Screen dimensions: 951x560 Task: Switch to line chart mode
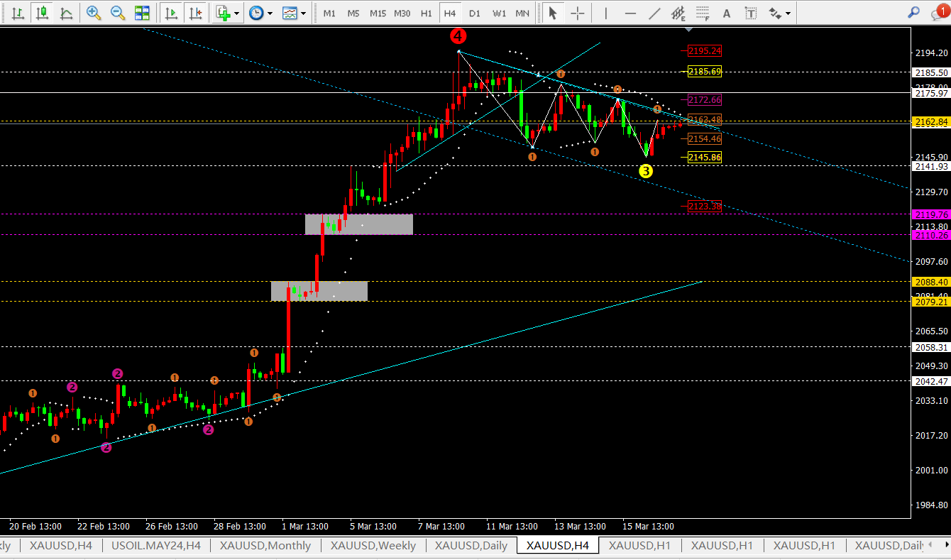66,13
